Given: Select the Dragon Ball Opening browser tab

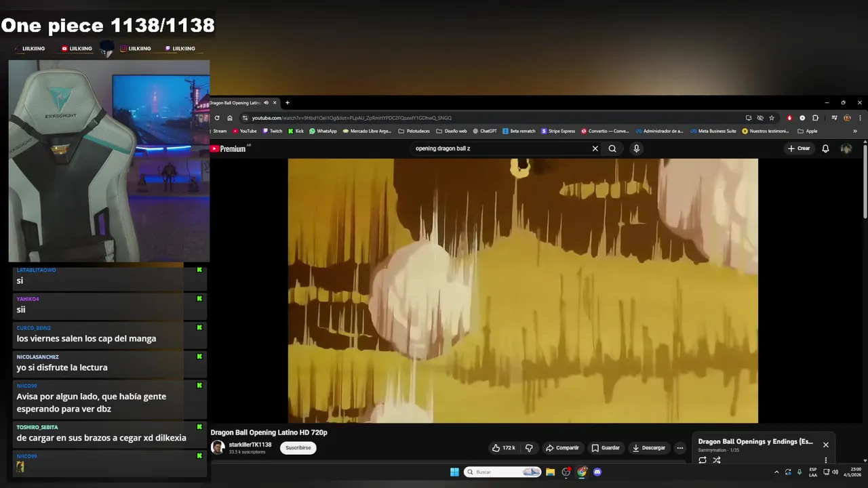Looking at the screenshot, I should coord(243,103).
